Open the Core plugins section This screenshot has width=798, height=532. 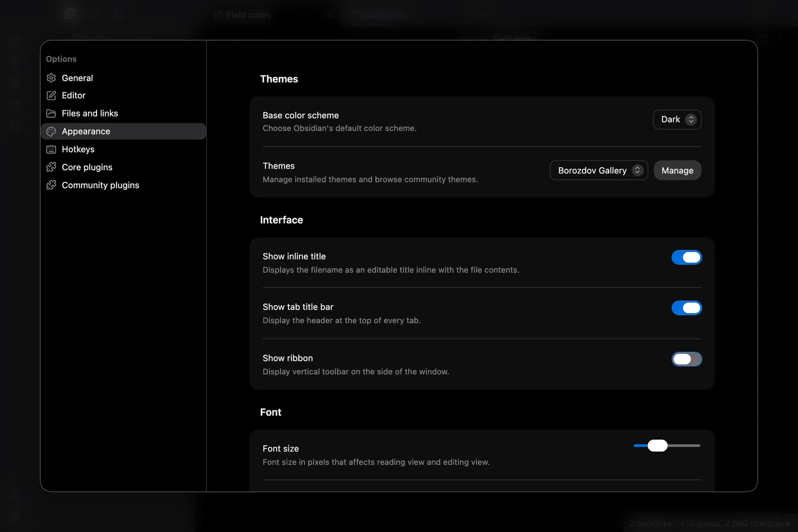123,167
